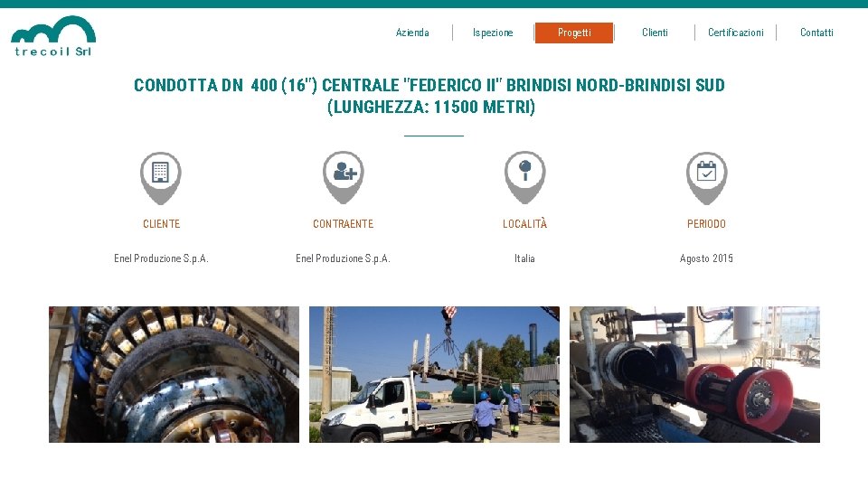Click the Italia location text
The height and width of the screenshot is (488, 868).
(524, 258)
